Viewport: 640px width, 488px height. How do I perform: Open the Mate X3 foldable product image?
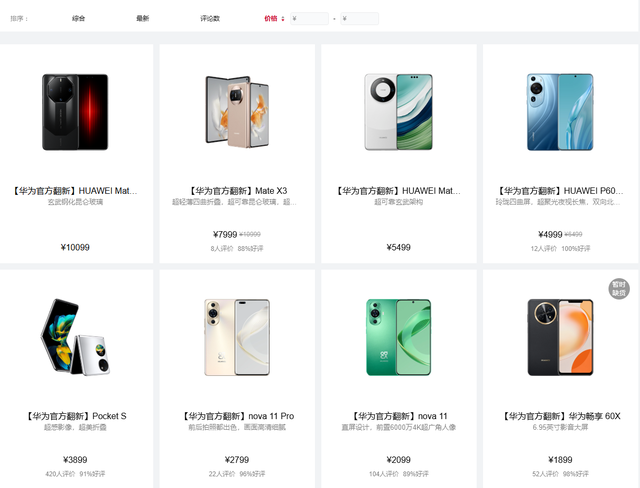tap(237, 112)
